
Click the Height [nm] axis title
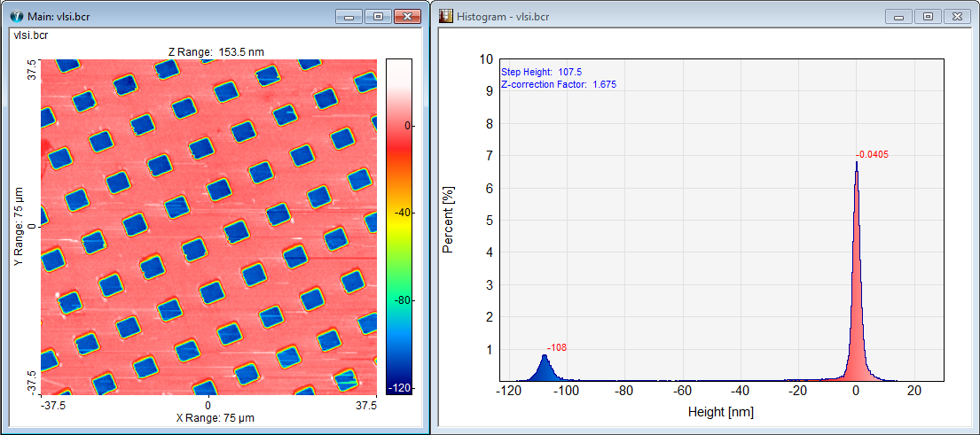720,412
